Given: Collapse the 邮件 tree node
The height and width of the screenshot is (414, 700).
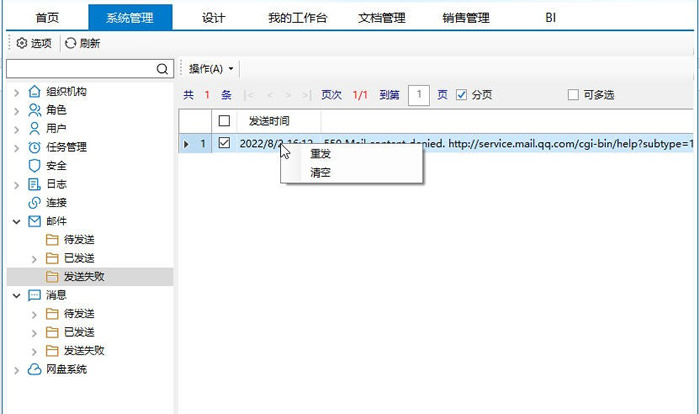Looking at the screenshot, I should [16, 221].
